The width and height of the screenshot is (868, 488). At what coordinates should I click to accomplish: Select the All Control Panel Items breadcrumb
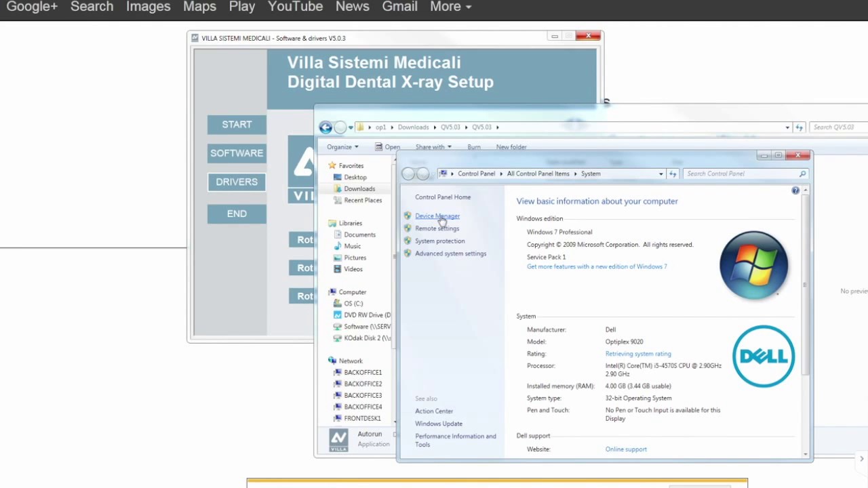point(538,174)
